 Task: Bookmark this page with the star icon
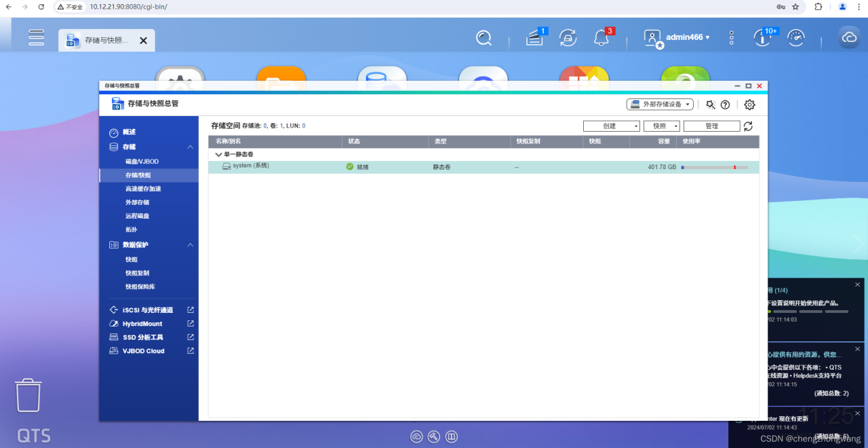795,7
